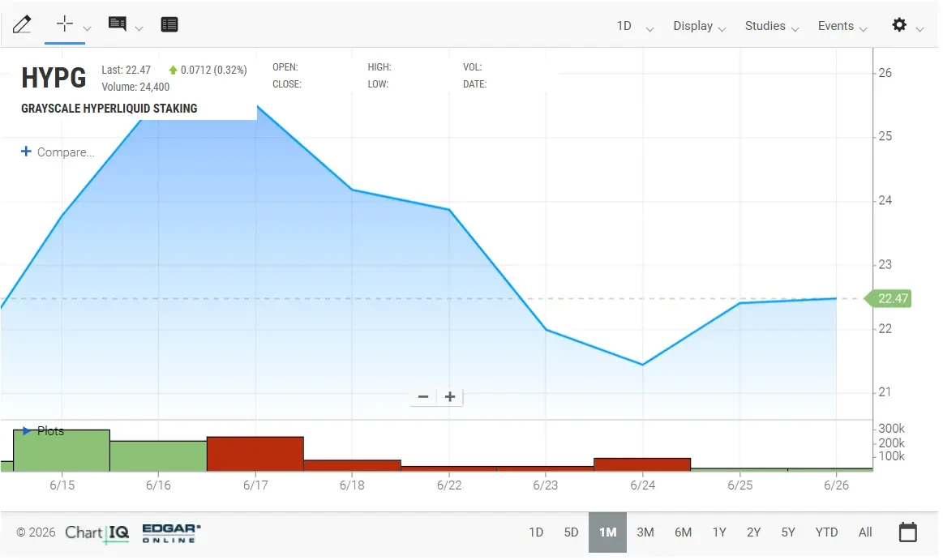The height and width of the screenshot is (560, 943).
Task: Click the 300k volume axis label
Action: pos(891,429)
